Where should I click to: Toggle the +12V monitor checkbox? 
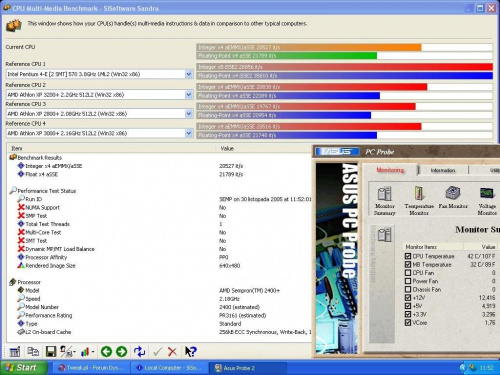click(x=408, y=297)
